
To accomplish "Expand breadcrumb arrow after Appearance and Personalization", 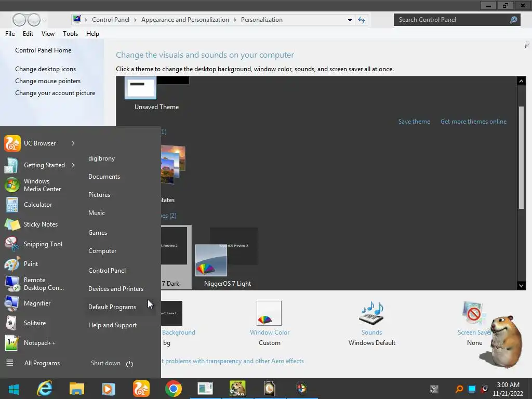I will (x=235, y=20).
